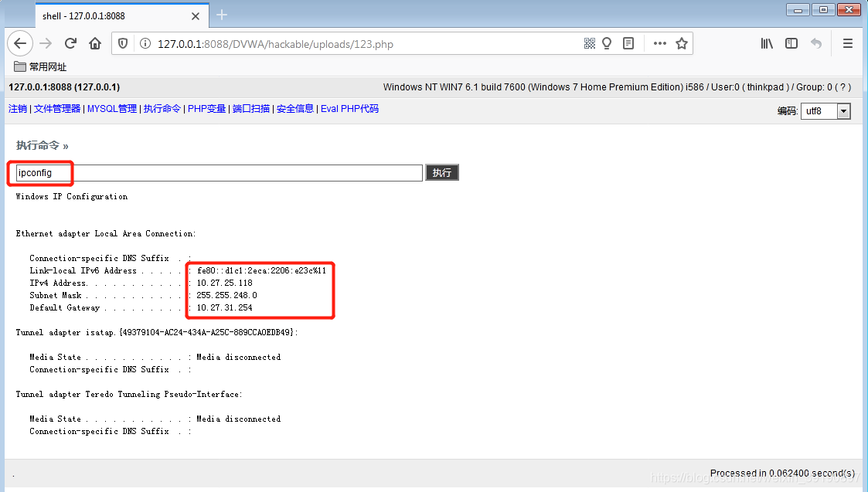Click the QR code icon in address bar

(x=590, y=44)
